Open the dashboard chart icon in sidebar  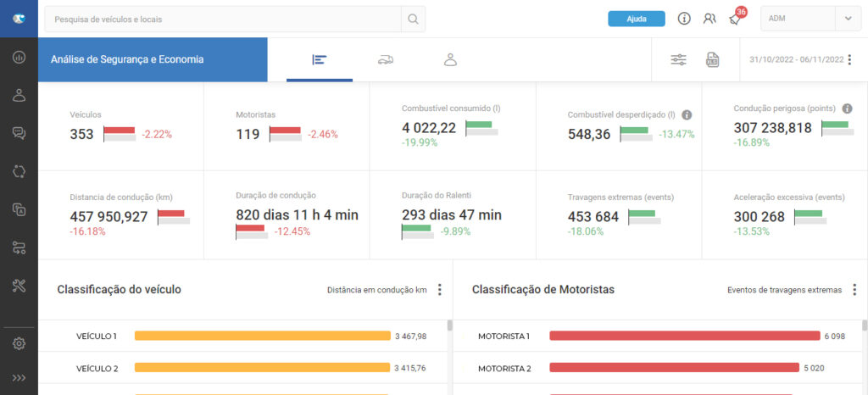pyautogui.click(x=19, y=57)
